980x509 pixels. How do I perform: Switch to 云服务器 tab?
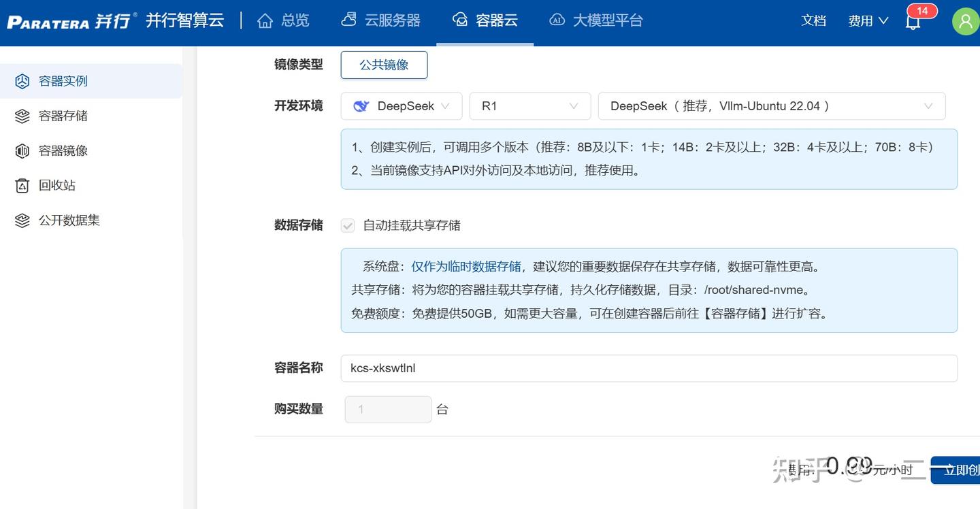coord(381,20)
